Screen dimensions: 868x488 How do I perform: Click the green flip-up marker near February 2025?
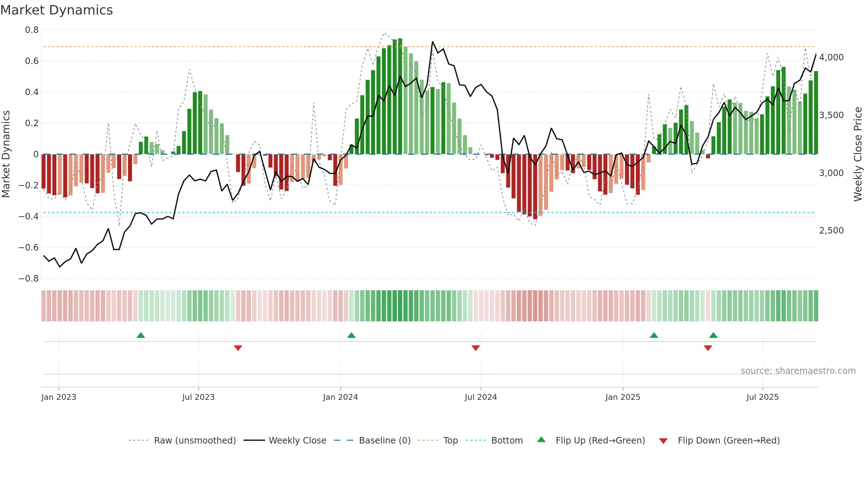(x=654, y=335)
